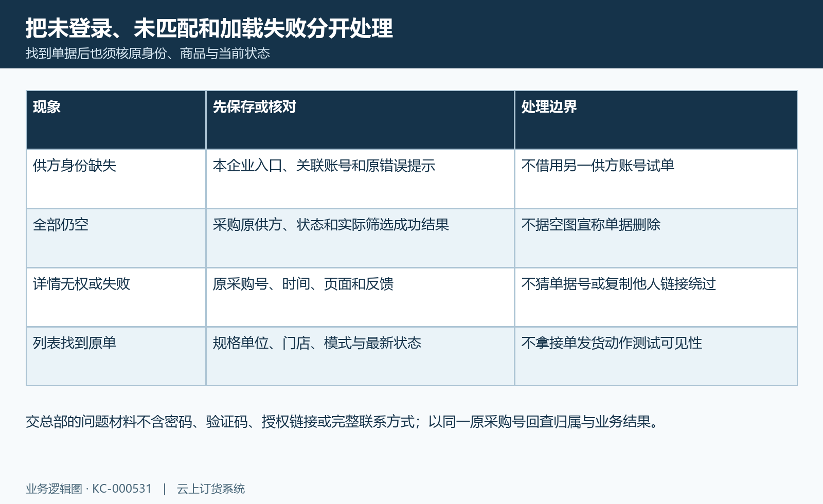This screenshot has width=823, height=504.
Task: Click the cell 不猜单据号或复制他人链接绕过
Action: (x=656, y=297)
